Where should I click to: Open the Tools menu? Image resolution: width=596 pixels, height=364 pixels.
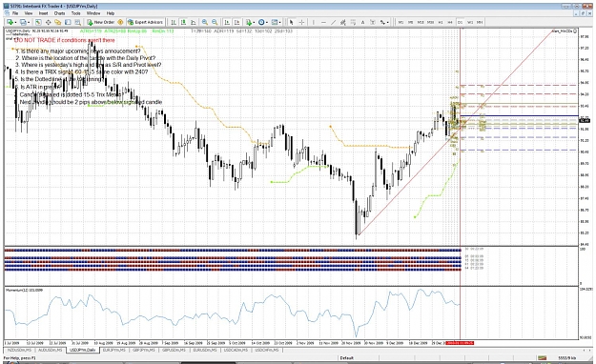[x=76, y=13]
